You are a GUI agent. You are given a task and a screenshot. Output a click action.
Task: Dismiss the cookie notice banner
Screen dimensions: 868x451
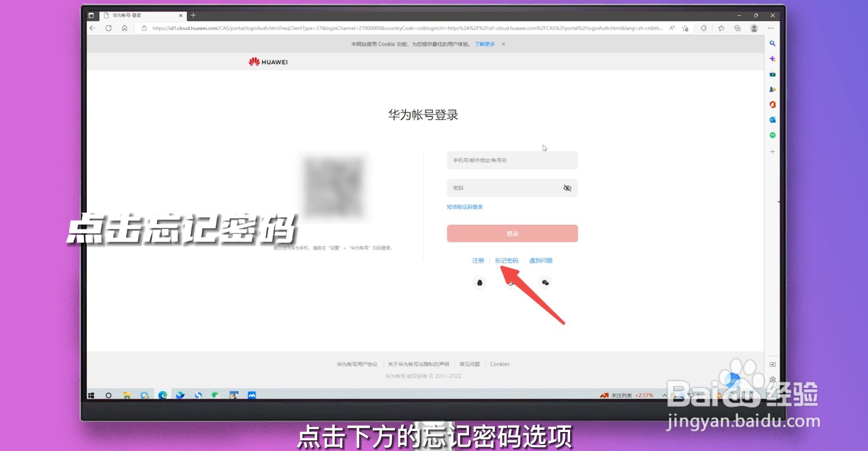(503, 44)
